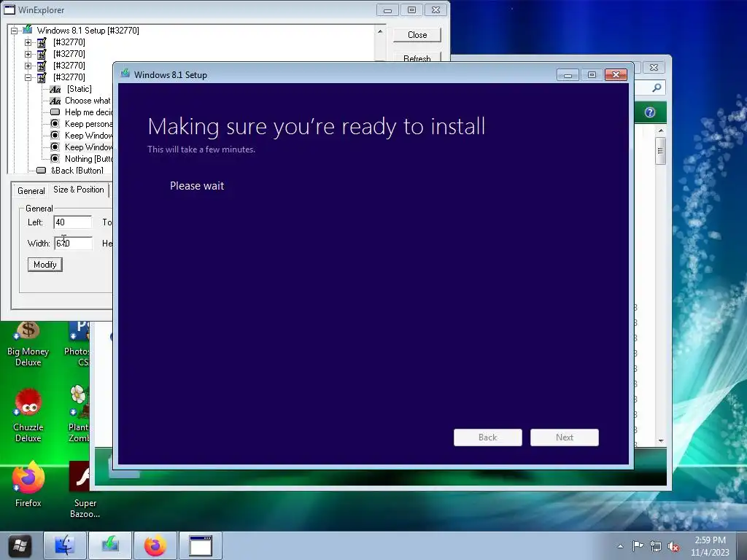
Task: Click the Windows 8.1 Setup title bar icon
Action: 125,74
